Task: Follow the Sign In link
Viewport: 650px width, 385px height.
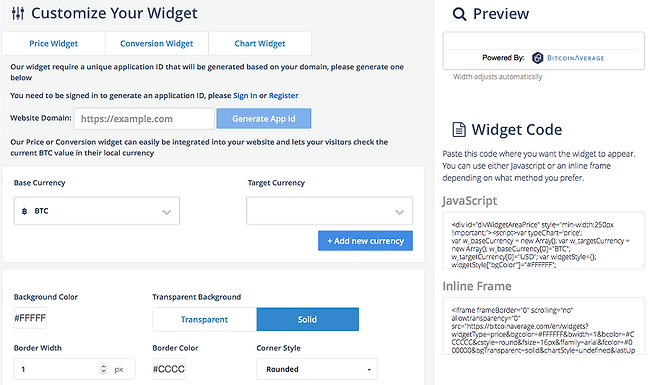Action: pos(245,96)
